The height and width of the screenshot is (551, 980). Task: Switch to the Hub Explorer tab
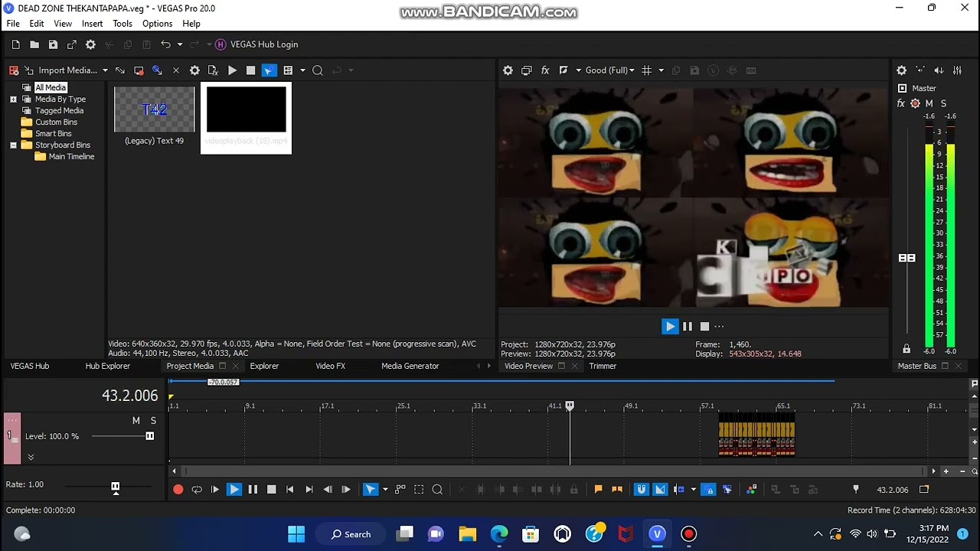108,366
